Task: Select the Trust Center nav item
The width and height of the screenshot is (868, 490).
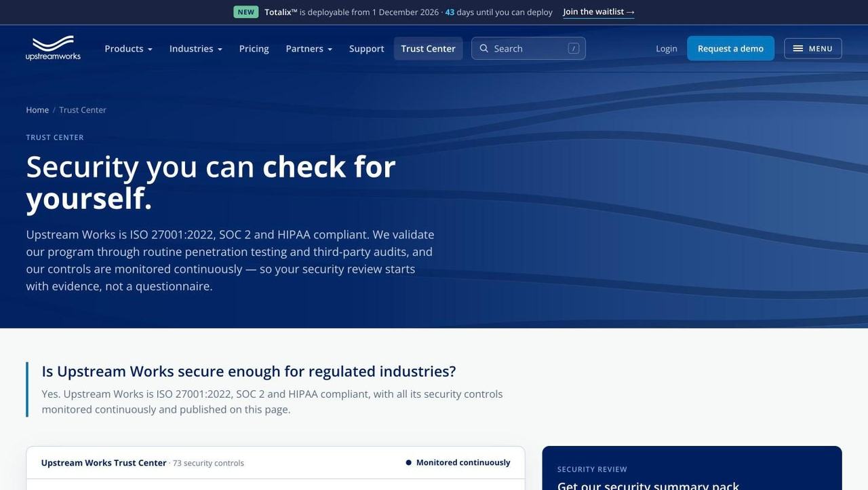Action: click(x=429, y=48)
